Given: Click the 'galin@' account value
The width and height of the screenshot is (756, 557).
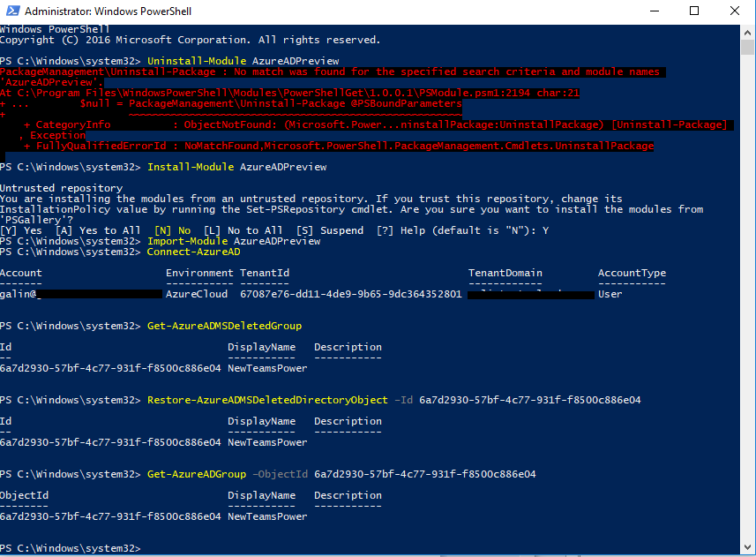Looking at the screenshot, I should pos(19,294).
